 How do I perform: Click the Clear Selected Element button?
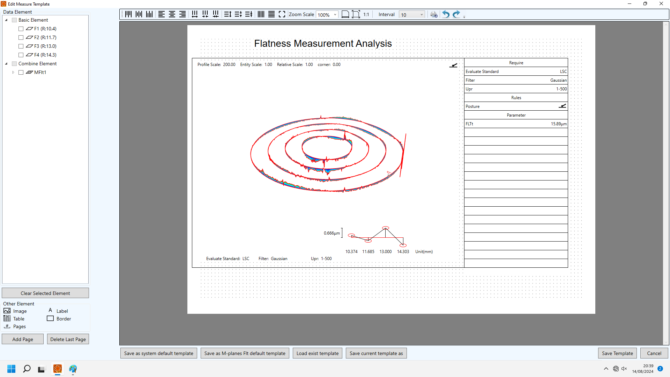[45, 293]
